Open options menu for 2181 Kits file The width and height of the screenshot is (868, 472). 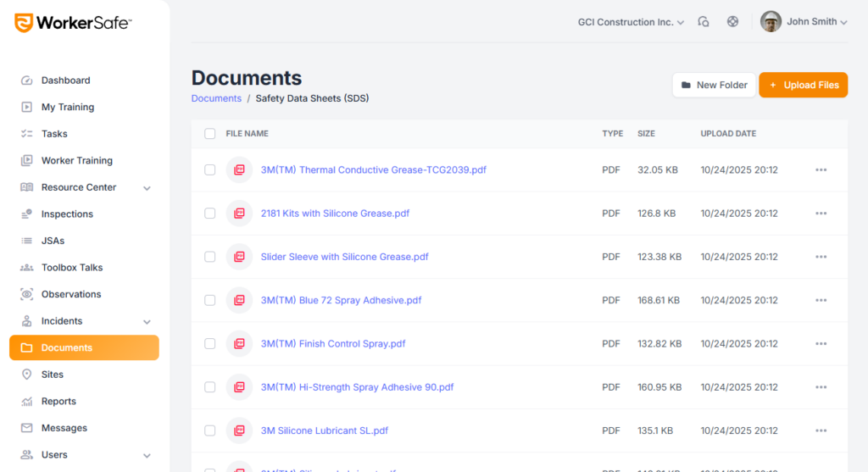click(821, 213)
